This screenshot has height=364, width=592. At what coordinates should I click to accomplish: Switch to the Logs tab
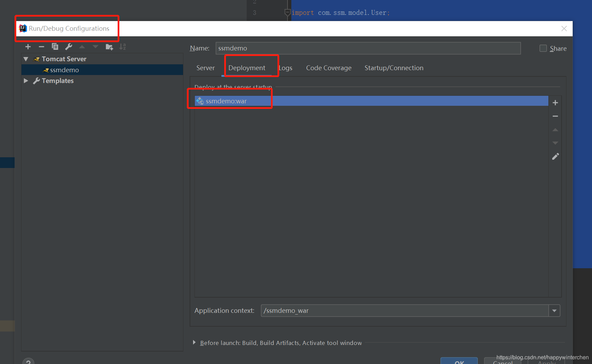(x=285, y=68)
